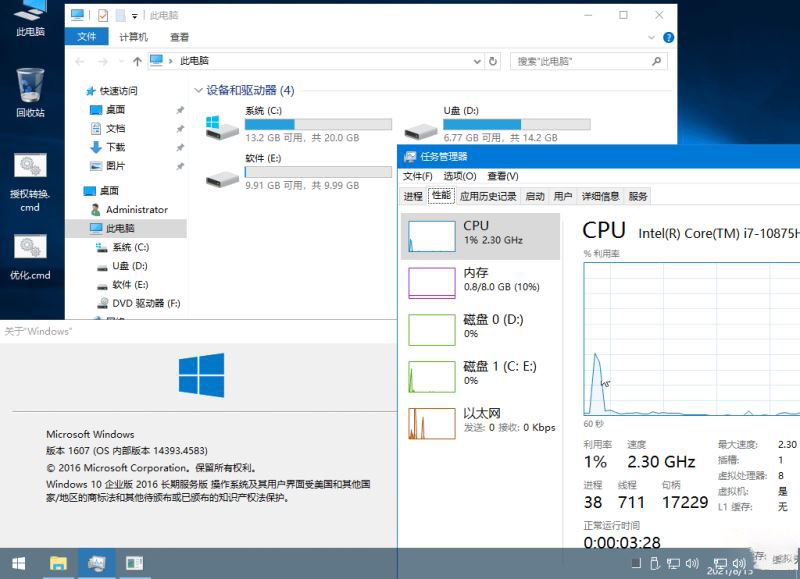
Task: Expand the Explorer ribbon chevron
Action: coord(651,37)
